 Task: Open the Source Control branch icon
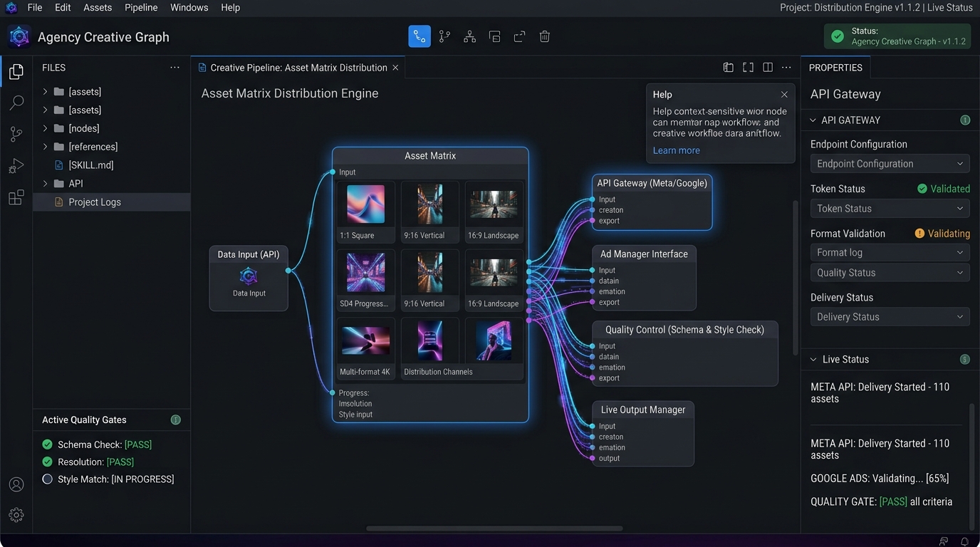pos(16,134)
